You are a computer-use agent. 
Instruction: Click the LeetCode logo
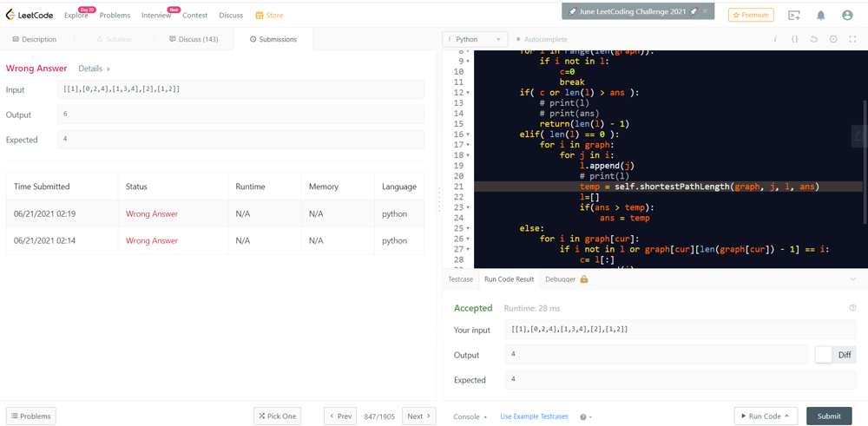point(30,15)
